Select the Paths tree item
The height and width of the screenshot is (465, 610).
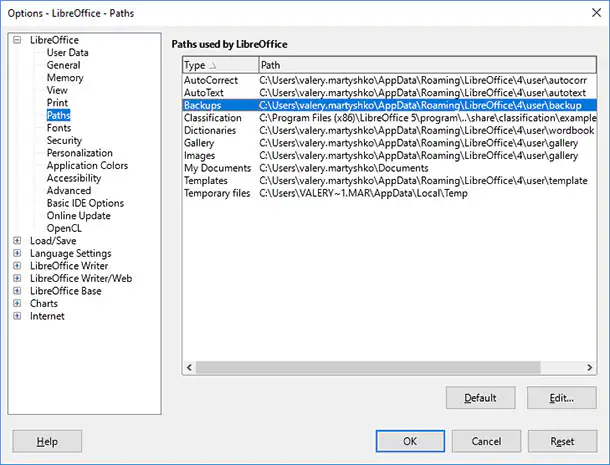coord(58,115)
